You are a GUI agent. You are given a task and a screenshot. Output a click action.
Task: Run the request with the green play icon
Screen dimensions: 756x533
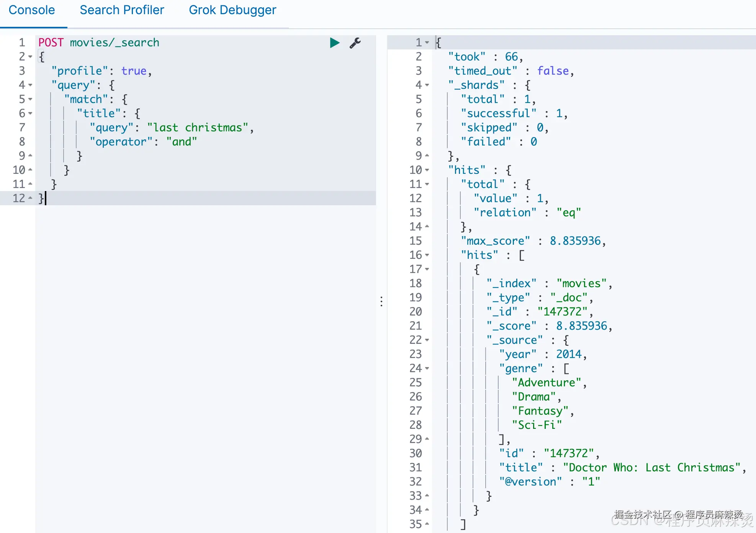pos(334,43)
